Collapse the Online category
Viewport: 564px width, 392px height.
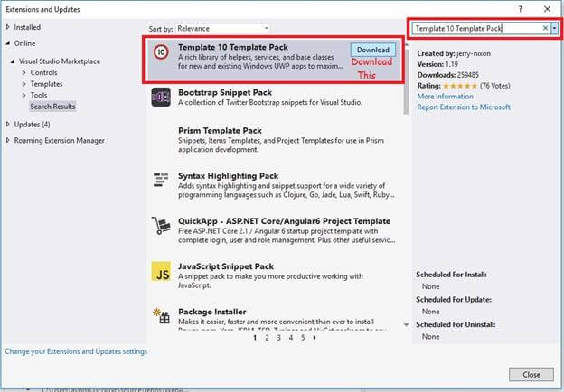(x=8, y=43)
